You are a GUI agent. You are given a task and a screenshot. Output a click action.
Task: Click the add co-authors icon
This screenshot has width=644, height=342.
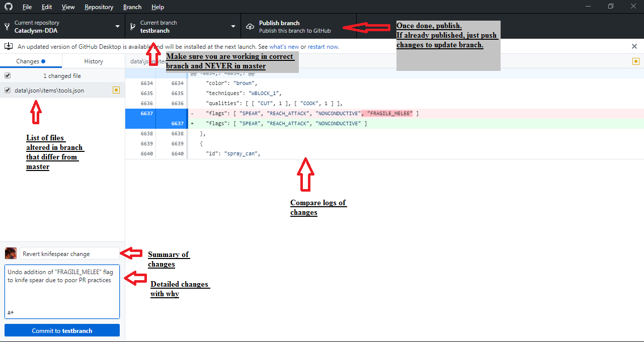(x=11, y=312)
